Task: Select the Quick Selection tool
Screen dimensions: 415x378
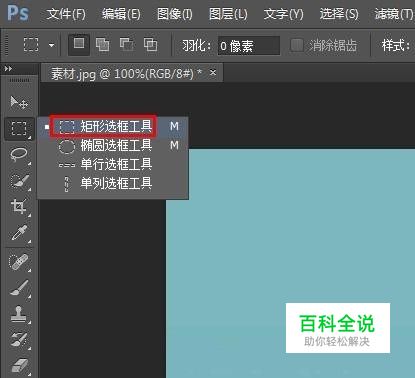Action: click(x=19, y=181)
